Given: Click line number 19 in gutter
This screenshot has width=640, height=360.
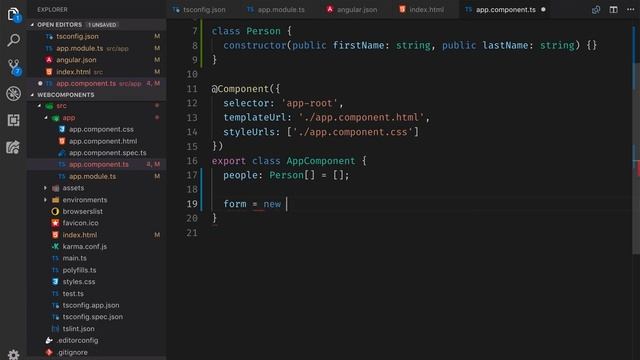Looking at the screenshot, I should point(192,204).
